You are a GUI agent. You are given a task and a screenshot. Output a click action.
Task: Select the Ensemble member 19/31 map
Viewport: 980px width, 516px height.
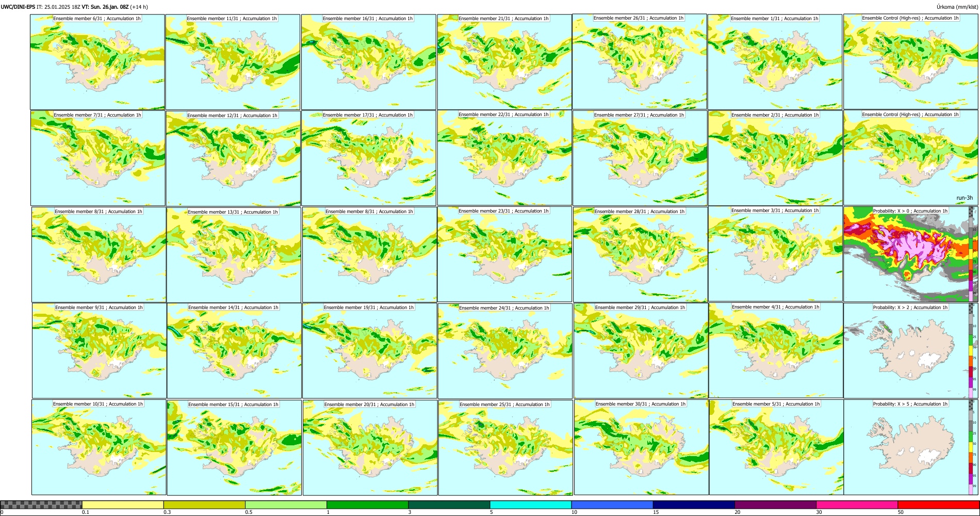click(370, 351)
